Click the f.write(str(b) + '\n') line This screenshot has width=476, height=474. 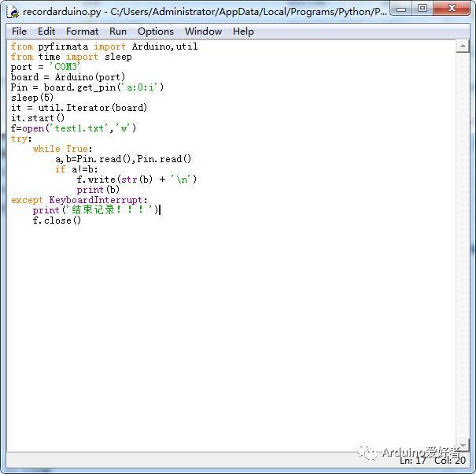point(137,180)
